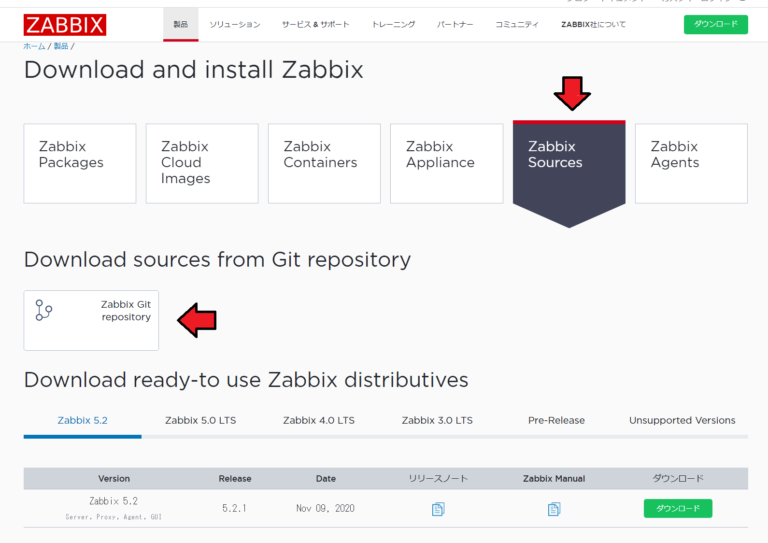Screen dimensions: 768x543
Task: Open サービス & サポート menu
Action: [x=315, y=24]
